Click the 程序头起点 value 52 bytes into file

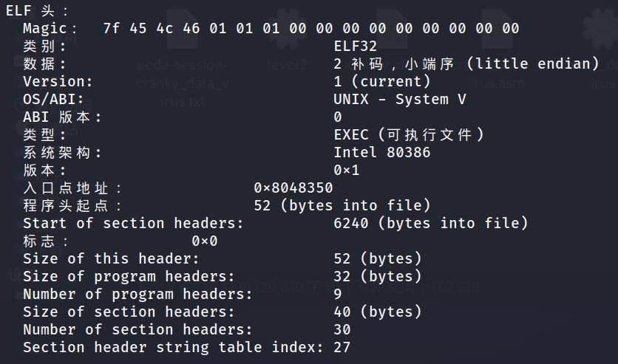click(342, 205)
